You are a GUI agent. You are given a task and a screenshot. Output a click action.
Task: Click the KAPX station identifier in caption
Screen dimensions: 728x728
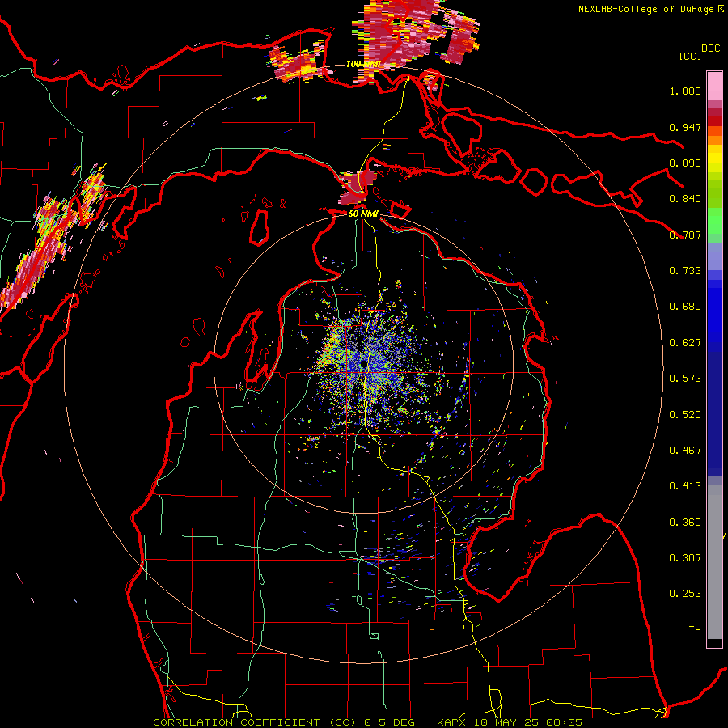[453, 722]
